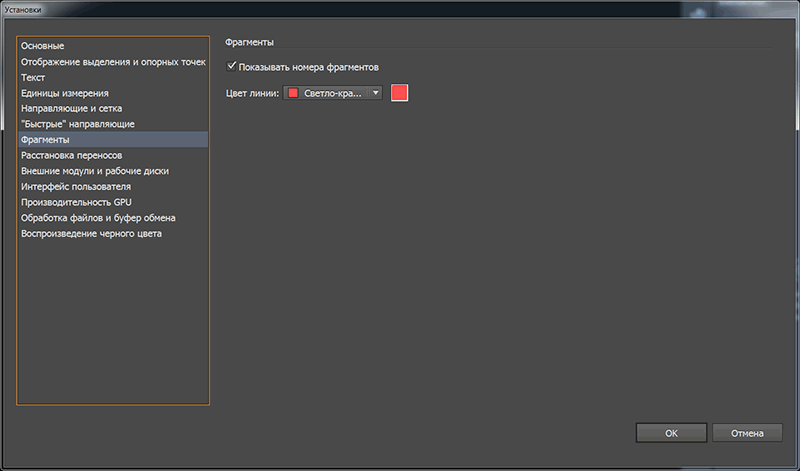Viewport: 800px width, 471px height.
Task: Select the highlighted Фрагменты category
Action: pyautogui.click(x=46, y=140)
